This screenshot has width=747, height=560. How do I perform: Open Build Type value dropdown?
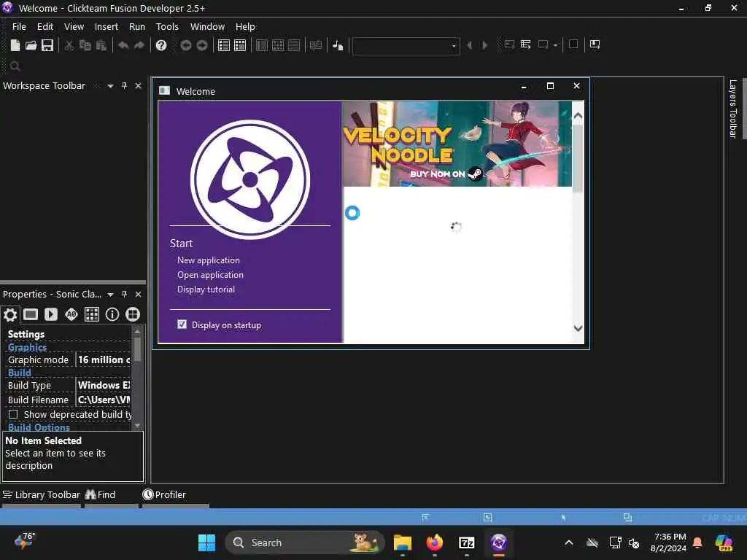pyautogui.click(x=104, y=385)
